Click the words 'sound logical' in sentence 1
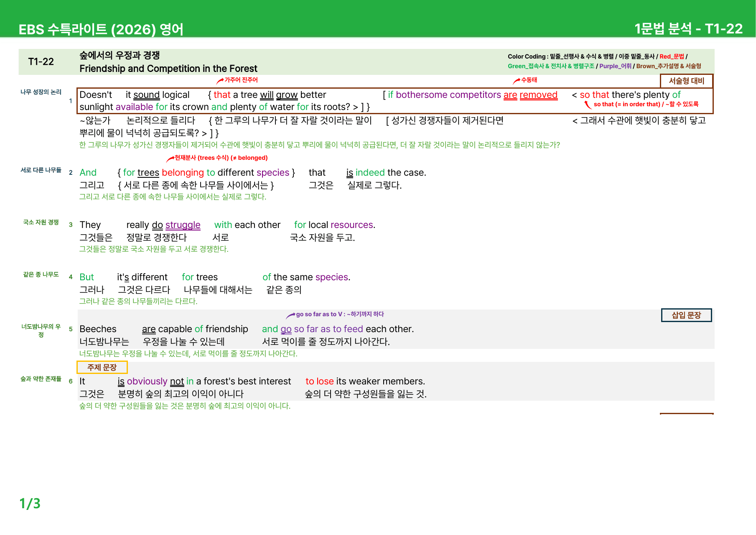Viewport: 756px width, 535px height. (161, 95)
